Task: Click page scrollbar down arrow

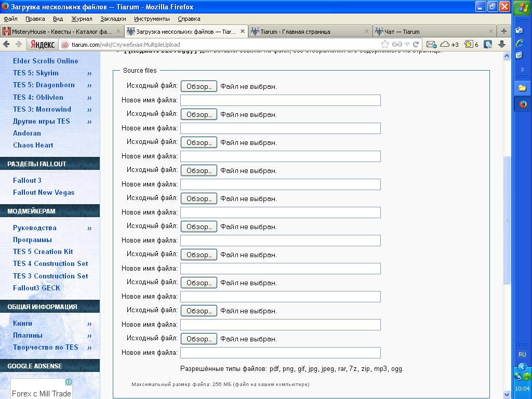Action: pos(507,395)
